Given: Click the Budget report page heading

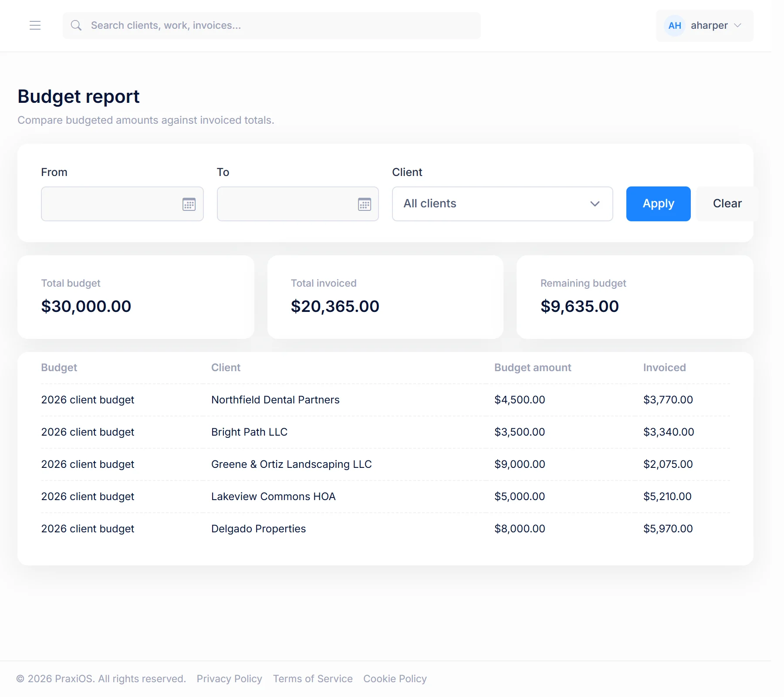Looking at the screenshot, I should tap(78, 96).
